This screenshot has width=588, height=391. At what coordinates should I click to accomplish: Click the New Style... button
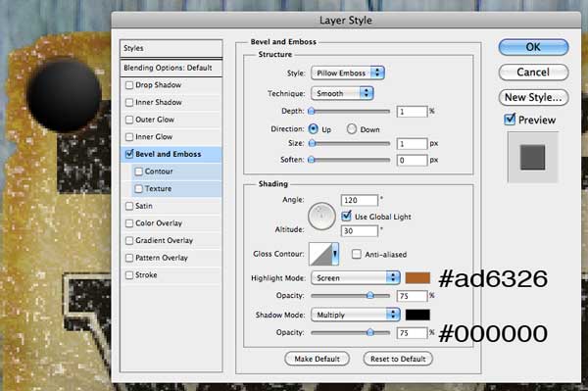tap(533, 97)
